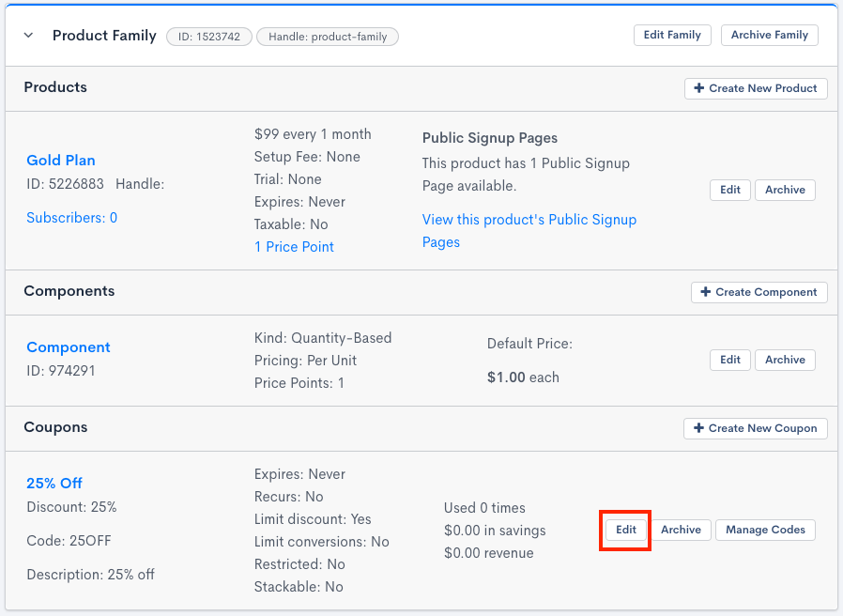Open the 1 Price Point link

tap(294, 247)
